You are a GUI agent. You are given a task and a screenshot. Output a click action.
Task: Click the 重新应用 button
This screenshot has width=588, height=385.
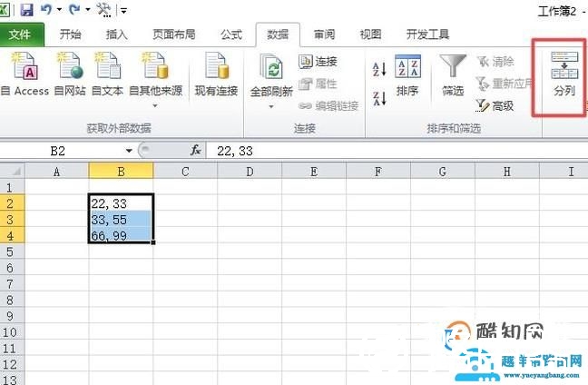pos(504,84)
